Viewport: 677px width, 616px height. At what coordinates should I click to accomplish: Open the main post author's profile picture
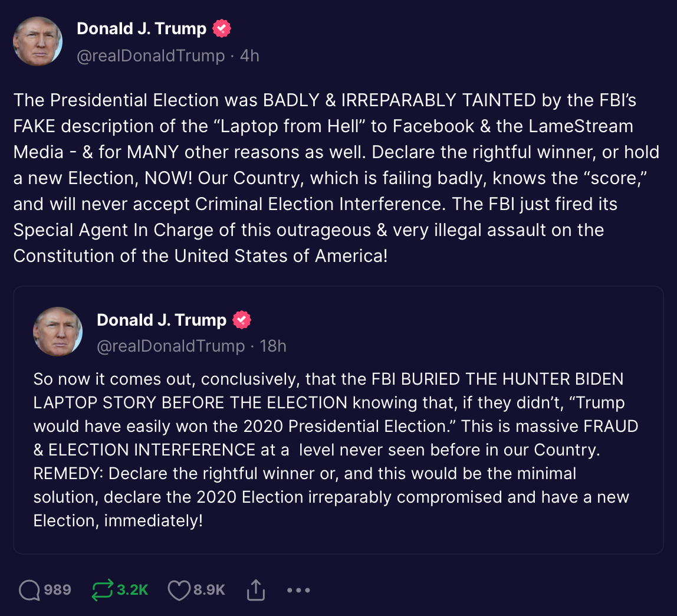point(38,41)
